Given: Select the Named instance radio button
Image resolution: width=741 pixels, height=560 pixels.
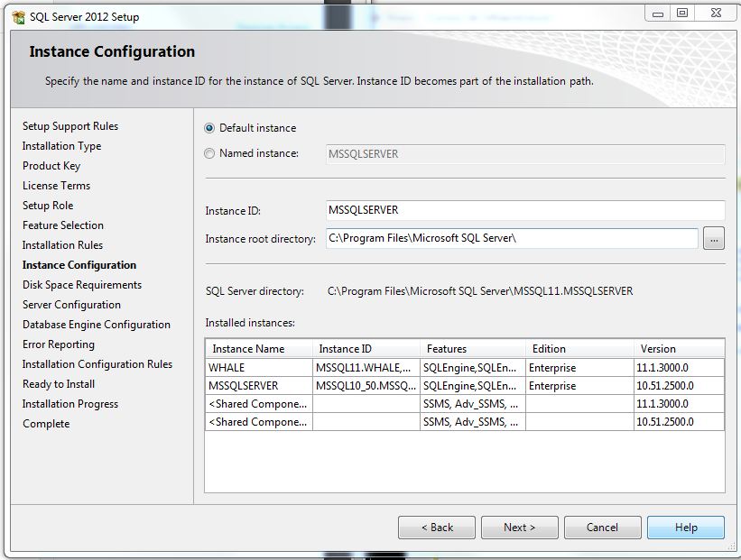Looking at the screenshot, I should pyautogui.click(x=208, y=153).
